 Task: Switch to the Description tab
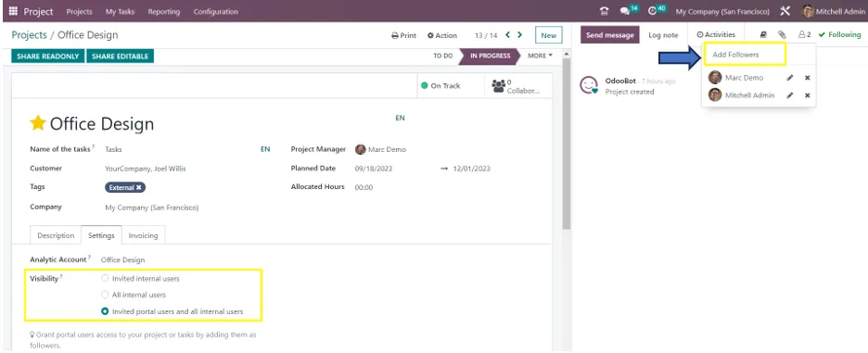(x=56, y=235)
